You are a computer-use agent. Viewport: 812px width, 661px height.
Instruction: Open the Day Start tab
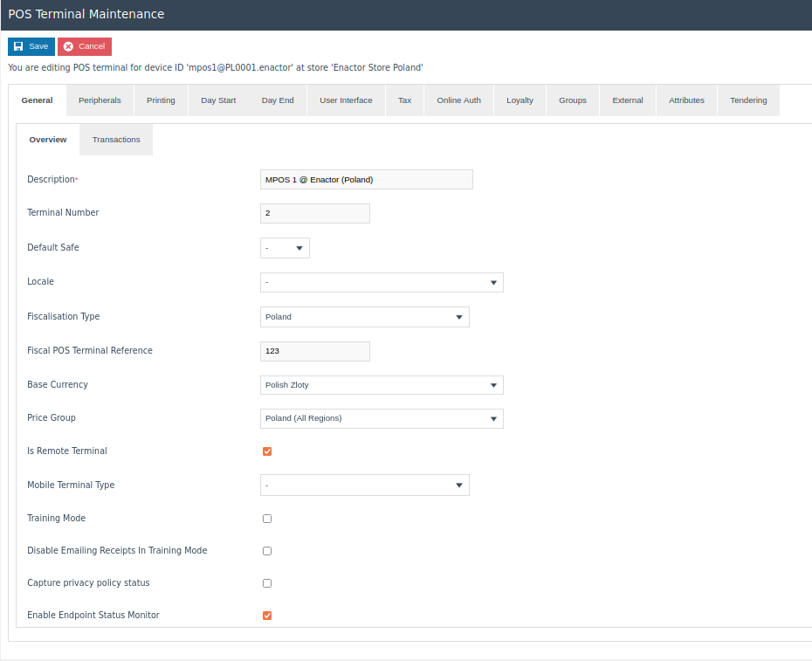[218, 100]
